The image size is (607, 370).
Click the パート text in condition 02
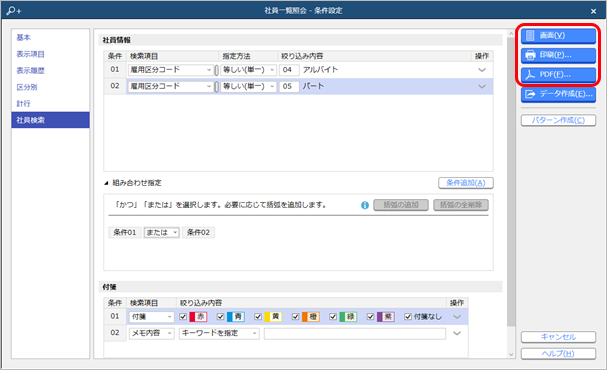coord(313,86)
